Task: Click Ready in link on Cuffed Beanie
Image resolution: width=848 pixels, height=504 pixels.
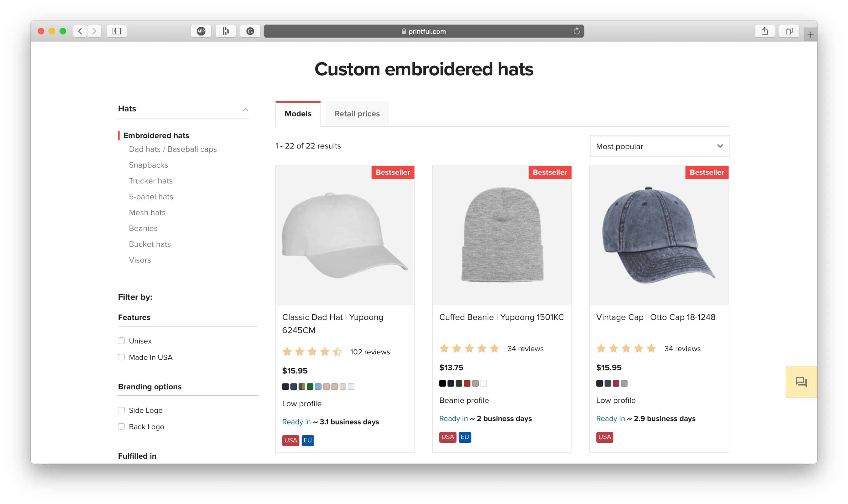Action: (x=454, y=419)
